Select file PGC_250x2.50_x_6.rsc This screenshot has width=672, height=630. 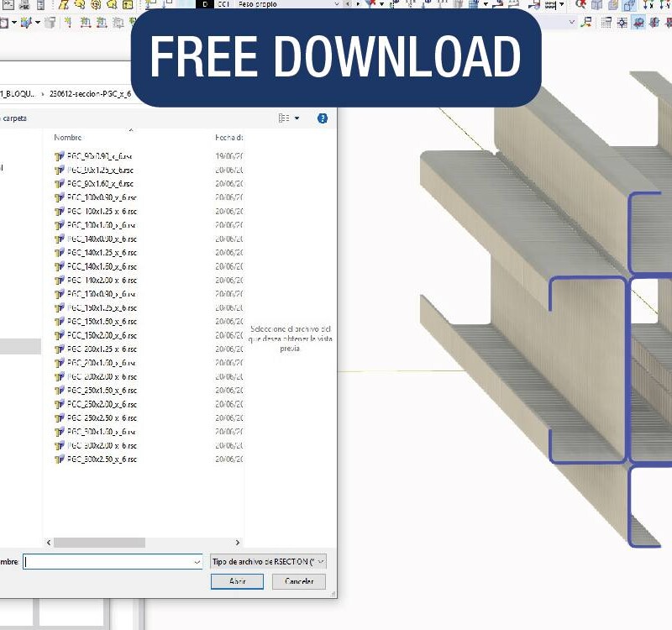click(x=96, y=417)
